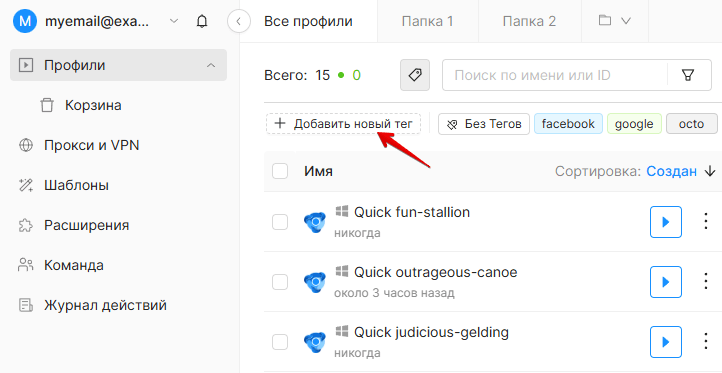The image size is (722, 373).
Task: Tick checkbox for Quick fun-stallion
Action: tap(280, 222)
